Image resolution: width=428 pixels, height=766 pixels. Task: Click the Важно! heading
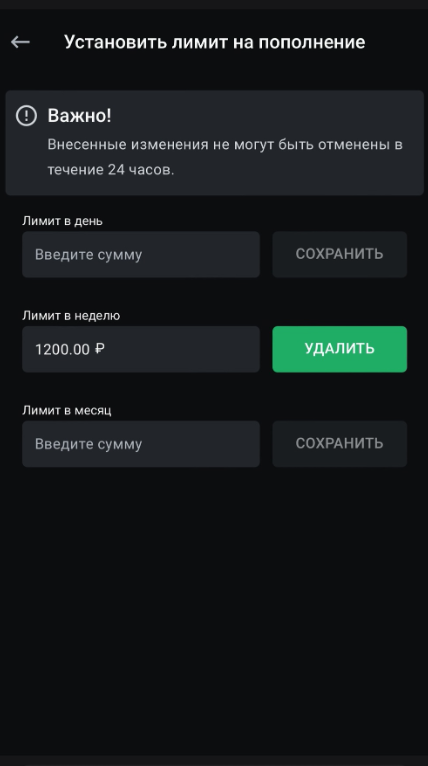(x=80, y=116)
